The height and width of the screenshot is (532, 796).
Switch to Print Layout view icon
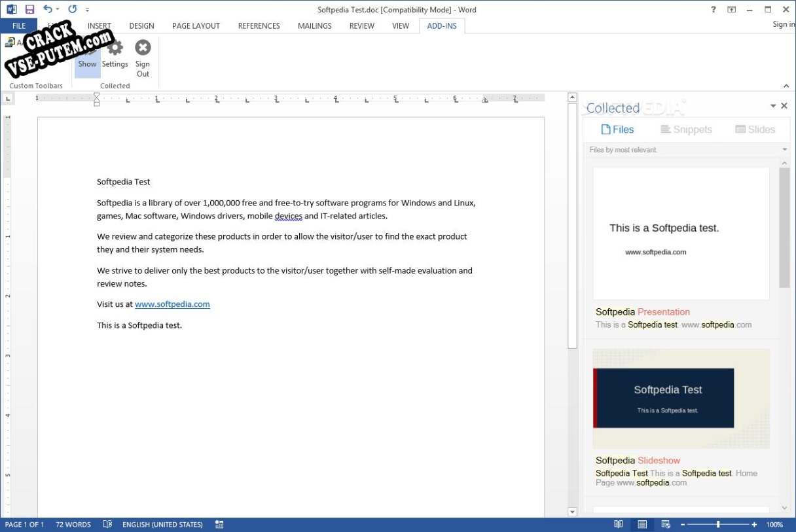[x=642, y=525]
